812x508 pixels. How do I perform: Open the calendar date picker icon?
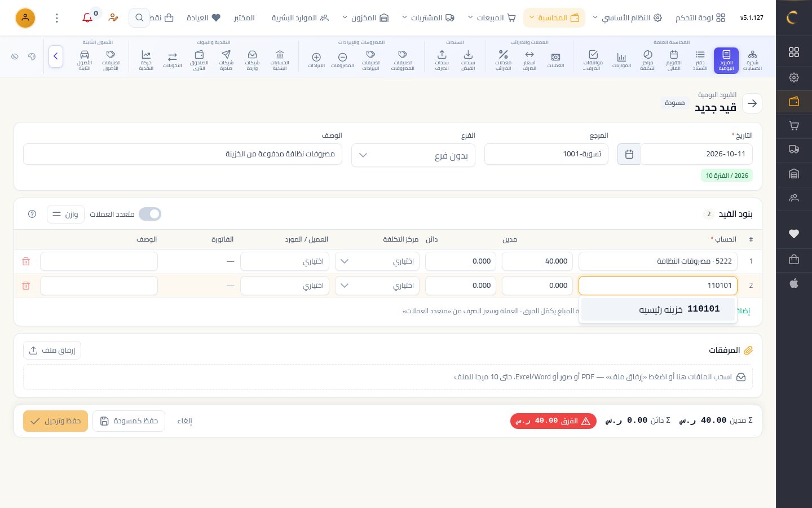coord(629,154)
